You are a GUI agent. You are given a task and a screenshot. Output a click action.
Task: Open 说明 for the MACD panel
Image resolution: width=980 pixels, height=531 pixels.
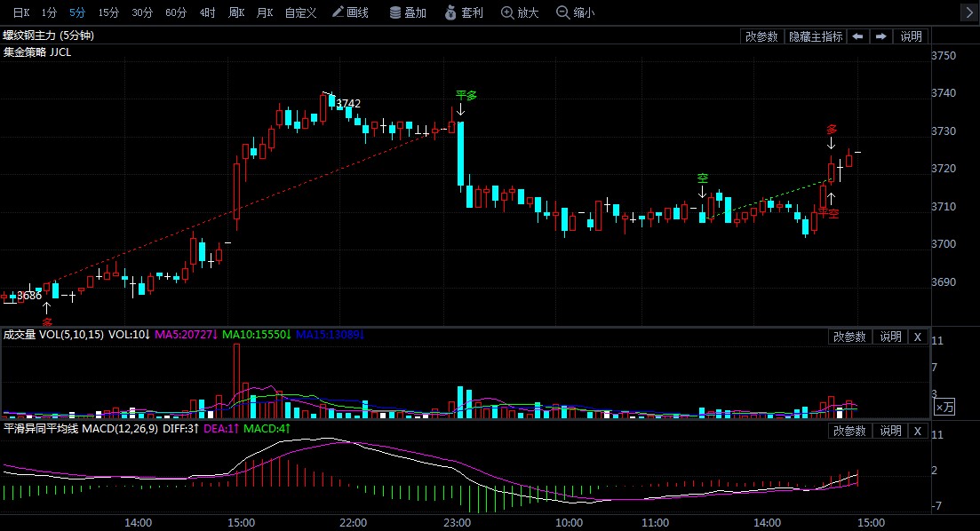(x=890, y=431)
